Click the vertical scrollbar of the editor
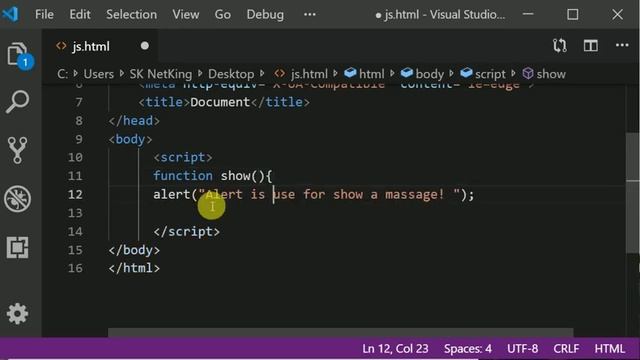640x360 pixels. click(633, 193)
